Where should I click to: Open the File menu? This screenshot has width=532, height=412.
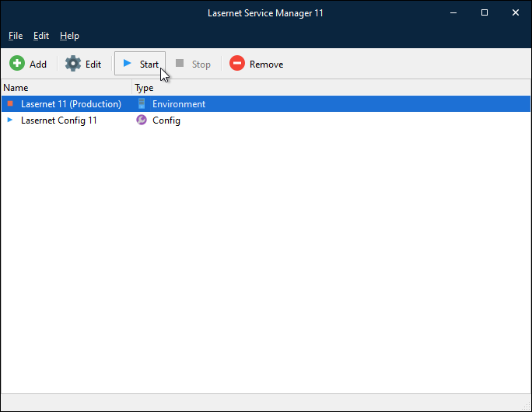coord(16,36)
